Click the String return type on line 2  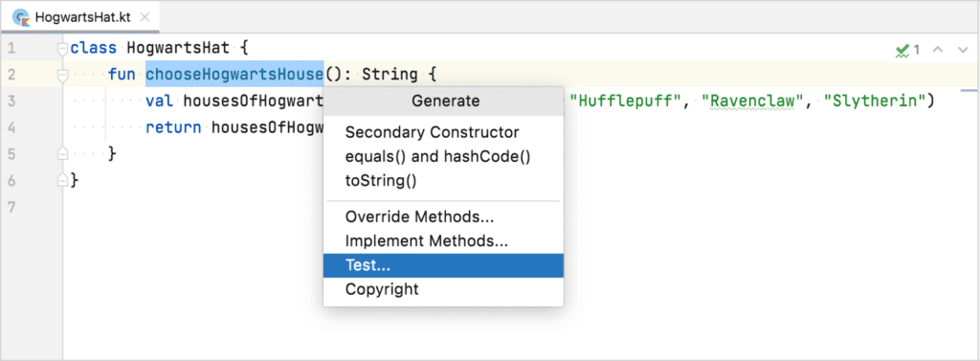pyautogui.click(x=390, y=75)
